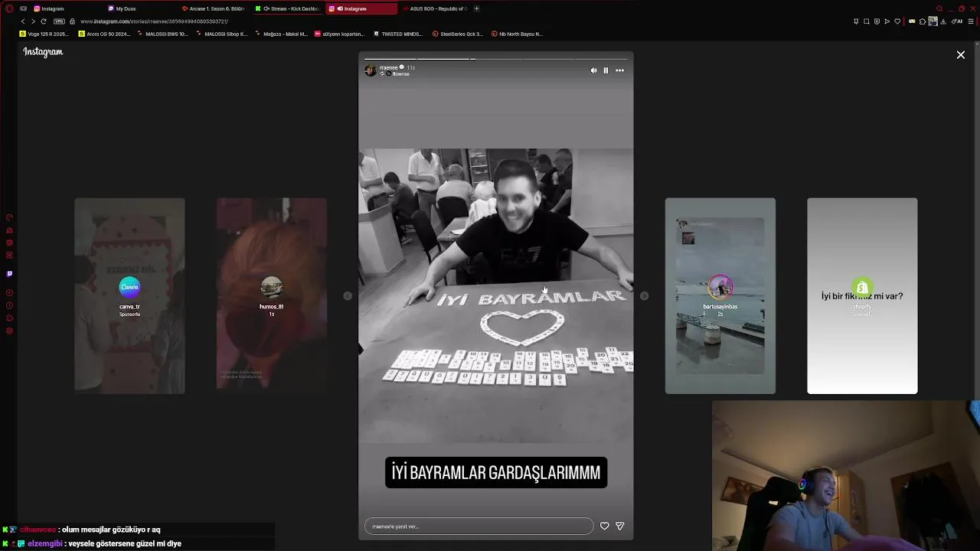Viewport: 980px width, 551px height.
Task: Click the browser forward arrow
Action: point(33,21)
